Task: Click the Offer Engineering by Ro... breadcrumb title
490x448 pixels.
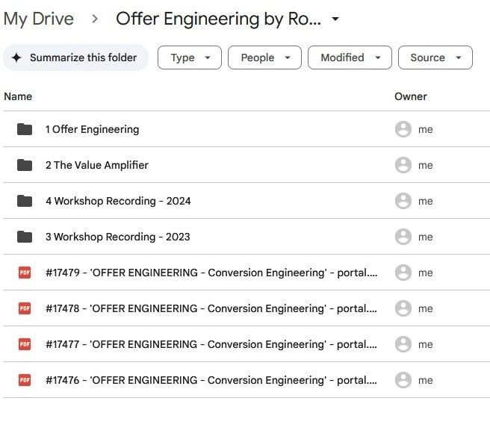Action: (x=218, y=19)
